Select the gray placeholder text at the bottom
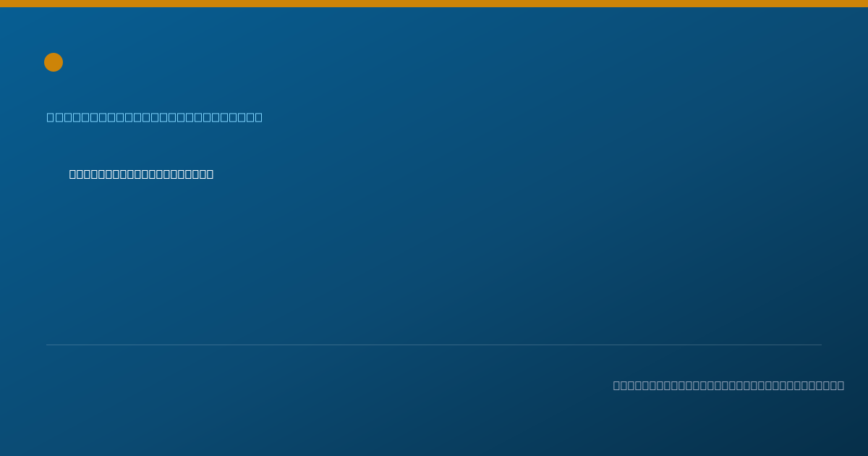The height and width of the screenshot is (456, 868). tap(728, 385)
